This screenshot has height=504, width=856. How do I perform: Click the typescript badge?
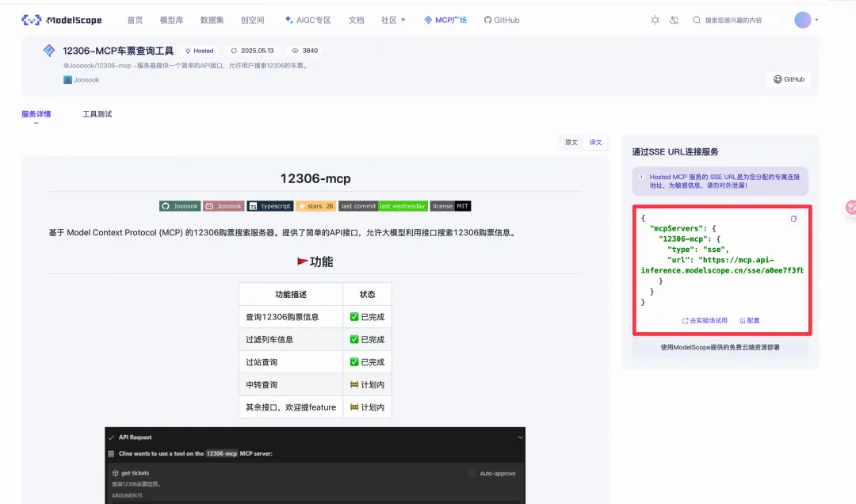tap(270, 206)
